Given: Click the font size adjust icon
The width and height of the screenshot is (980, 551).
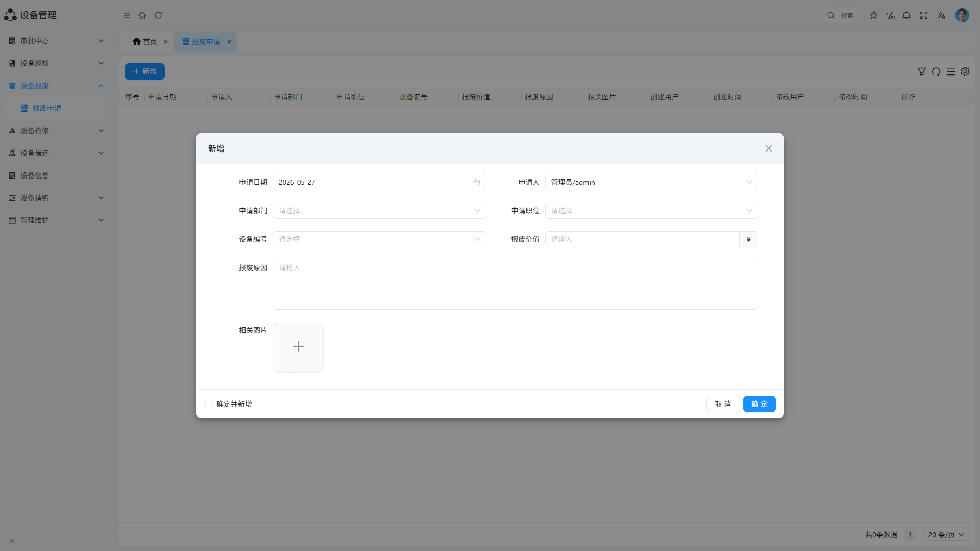Looking at the screenshot, I should tap(890, 15).
